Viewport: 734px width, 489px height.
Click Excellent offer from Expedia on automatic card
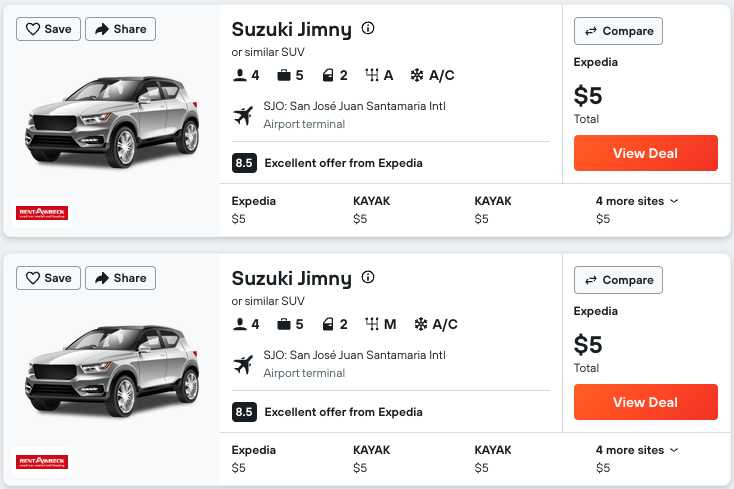point(344,163)
